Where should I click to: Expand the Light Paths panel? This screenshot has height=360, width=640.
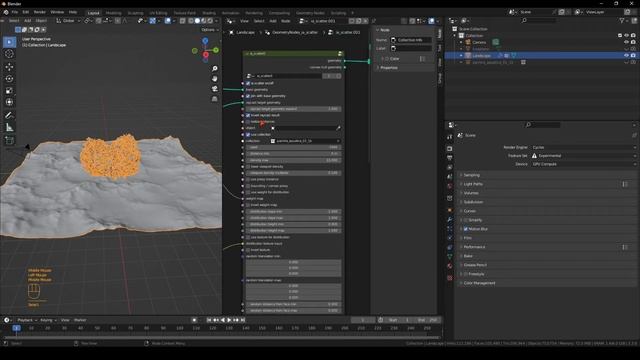point(546,184)
